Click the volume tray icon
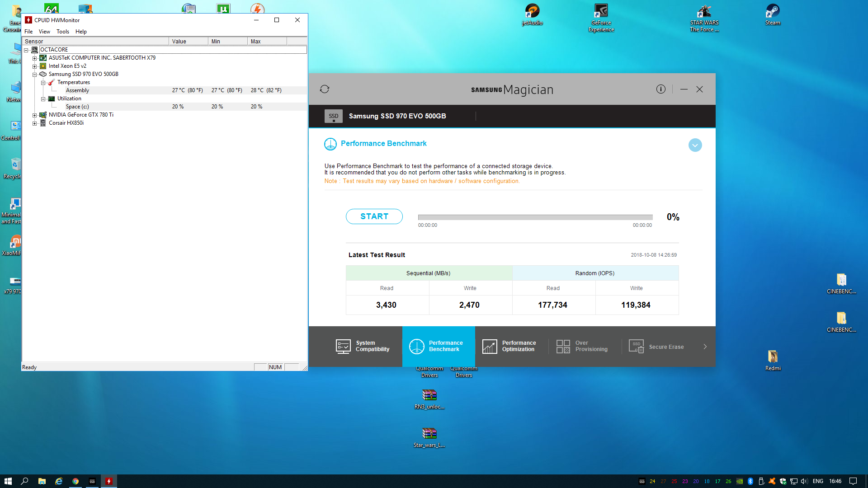The height and width of the screenshot is (488, 868). (x=804, y=481)
